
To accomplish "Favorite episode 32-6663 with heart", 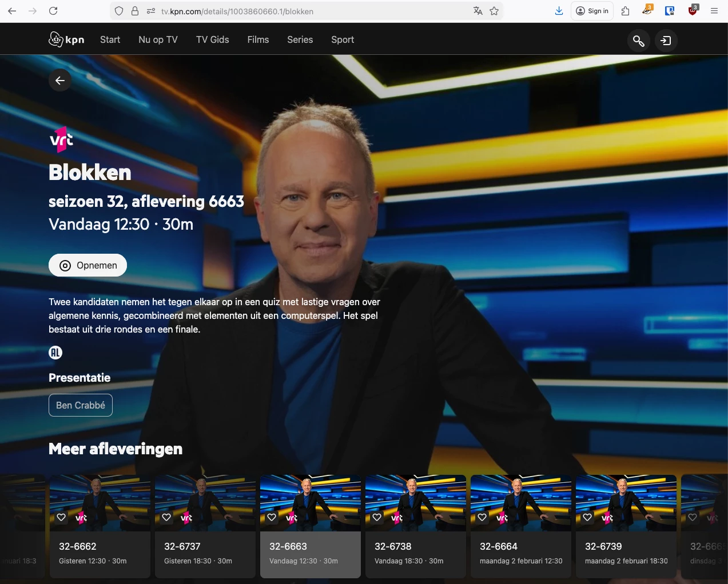I will (x=272, y=517).
